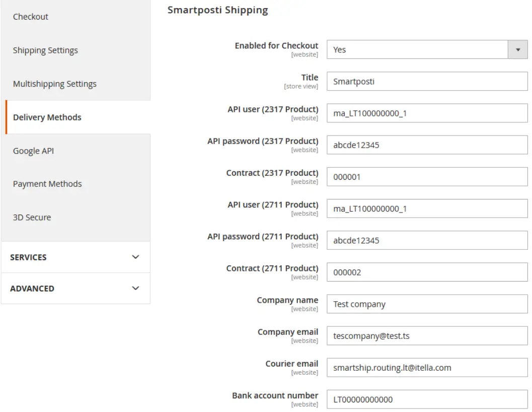This screenshot has width=532, height=412.
Task: Click the [store view] scope text
Action: click(301, 86)
